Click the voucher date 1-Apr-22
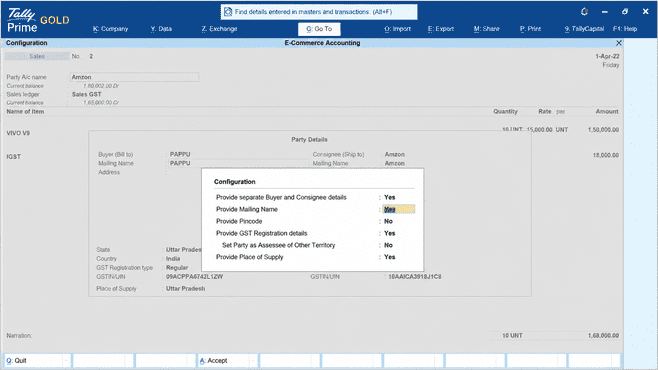The image size is (658, 370). click(x=607, y=56)
